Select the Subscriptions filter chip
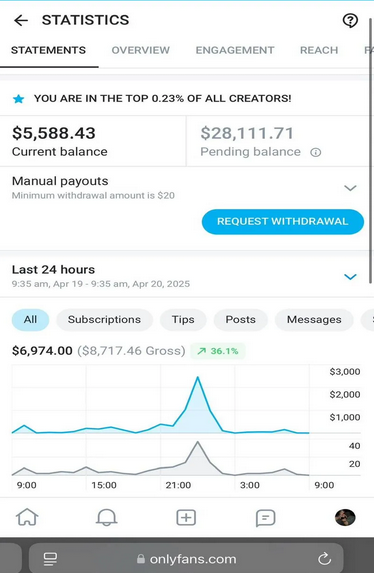 pyautogui.click(x=104, y=320)
